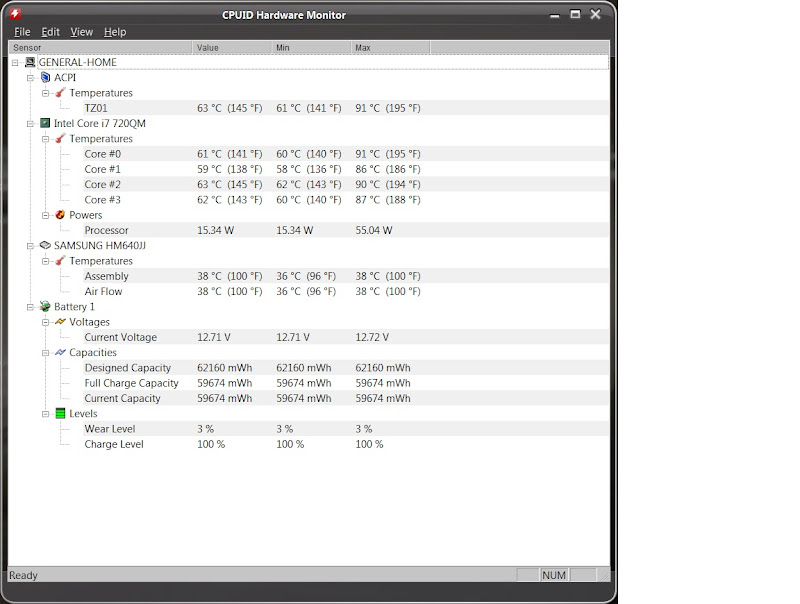
Task: Select the Air Flow row
Action: [x=346, y=291]
